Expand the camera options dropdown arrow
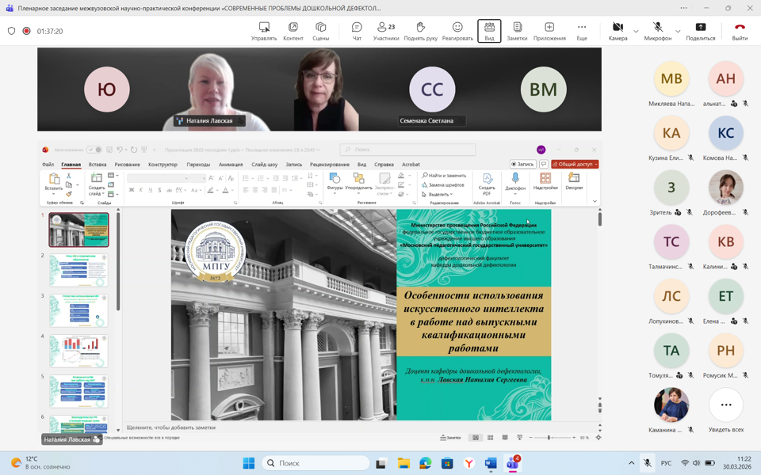Image resolution: width=761 pixels, height=475 pixels. [635, 31]
